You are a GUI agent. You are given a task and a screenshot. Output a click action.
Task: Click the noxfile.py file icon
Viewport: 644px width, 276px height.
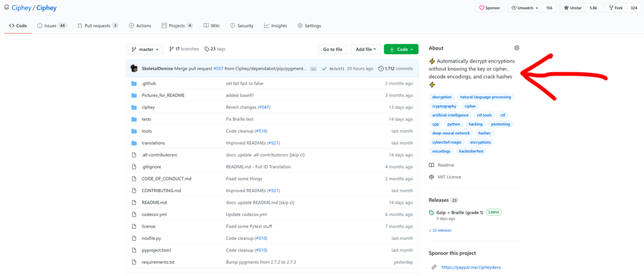click(133, 239)
